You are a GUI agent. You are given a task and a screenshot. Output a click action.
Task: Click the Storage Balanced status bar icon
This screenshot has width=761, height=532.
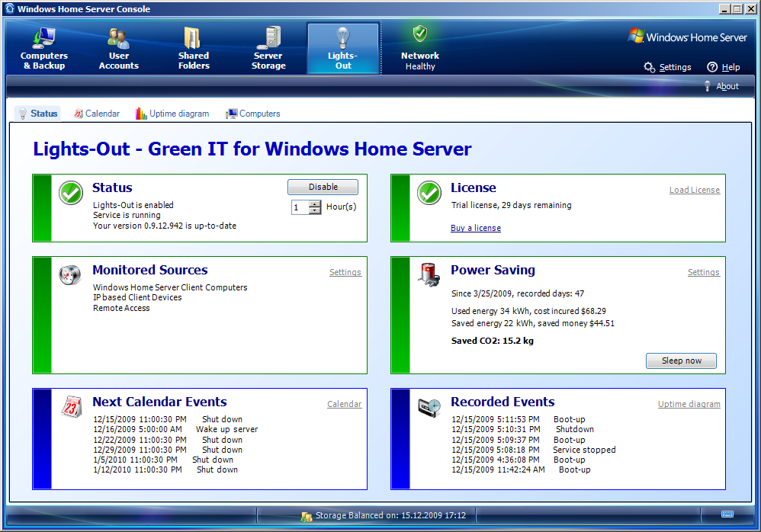(306, 517)
